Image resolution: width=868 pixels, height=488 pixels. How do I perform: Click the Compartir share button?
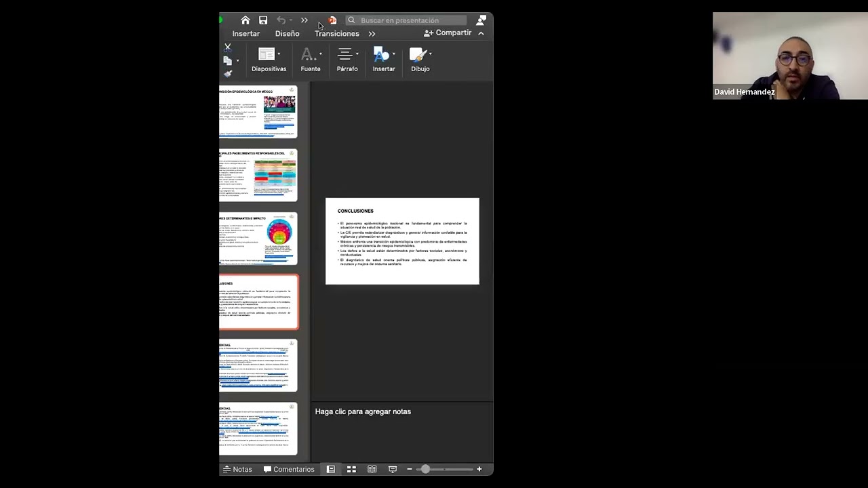448,33
